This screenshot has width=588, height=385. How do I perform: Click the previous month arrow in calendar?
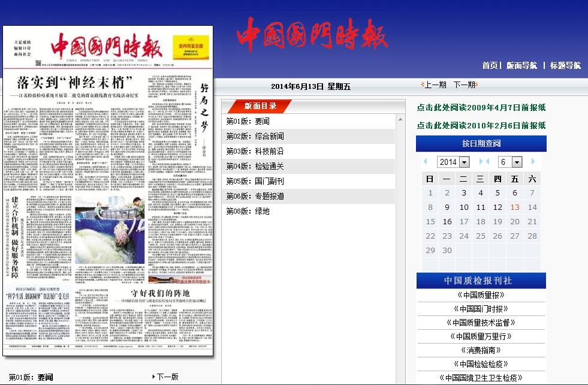click(488, 162)
